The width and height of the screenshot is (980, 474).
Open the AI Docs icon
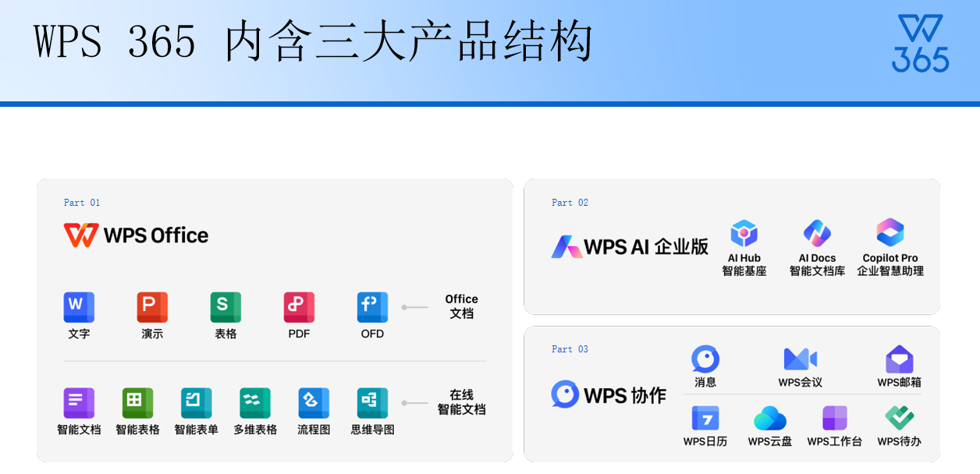[x=817, y=233]
